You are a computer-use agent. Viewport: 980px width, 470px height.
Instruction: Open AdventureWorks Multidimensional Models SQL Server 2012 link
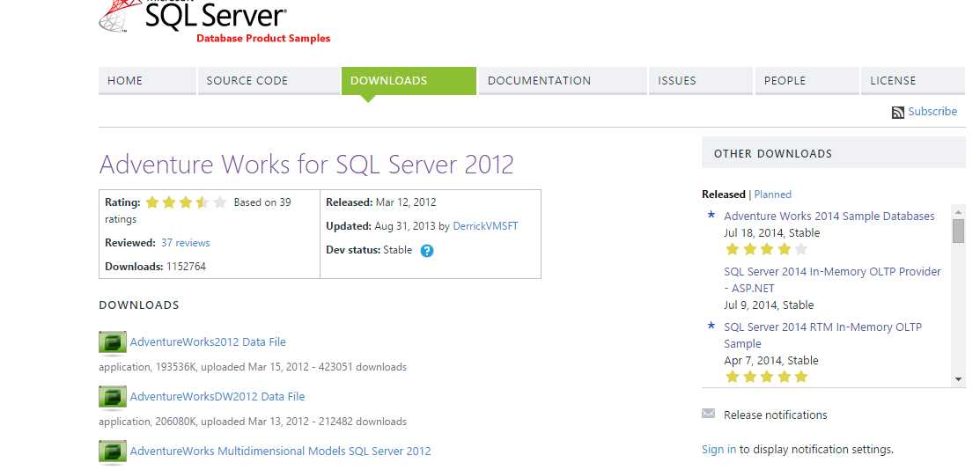281,451
